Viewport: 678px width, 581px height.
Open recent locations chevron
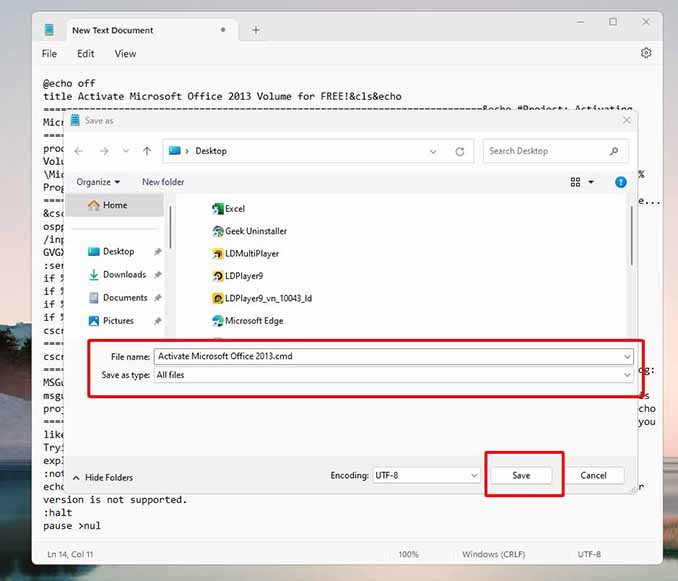(x=126, y=151)
